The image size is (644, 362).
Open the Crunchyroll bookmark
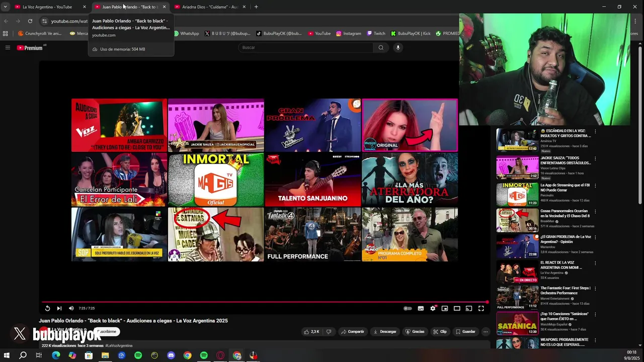coord(40,34)
